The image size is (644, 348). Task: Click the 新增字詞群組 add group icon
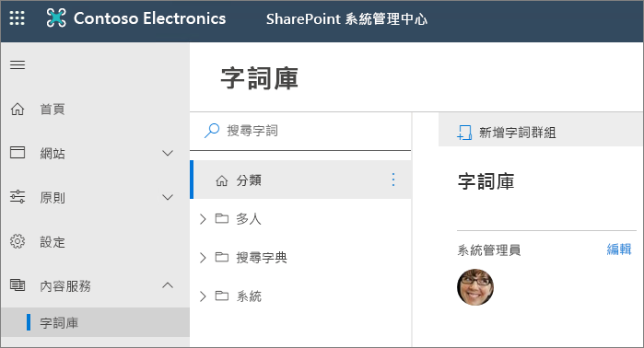(464, 133)
